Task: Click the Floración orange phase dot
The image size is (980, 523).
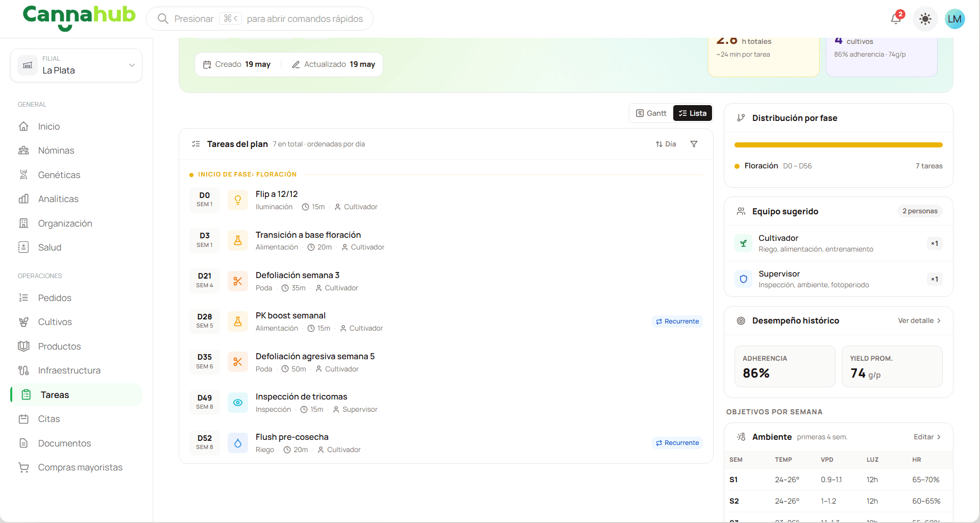Action: click(737, 166)
